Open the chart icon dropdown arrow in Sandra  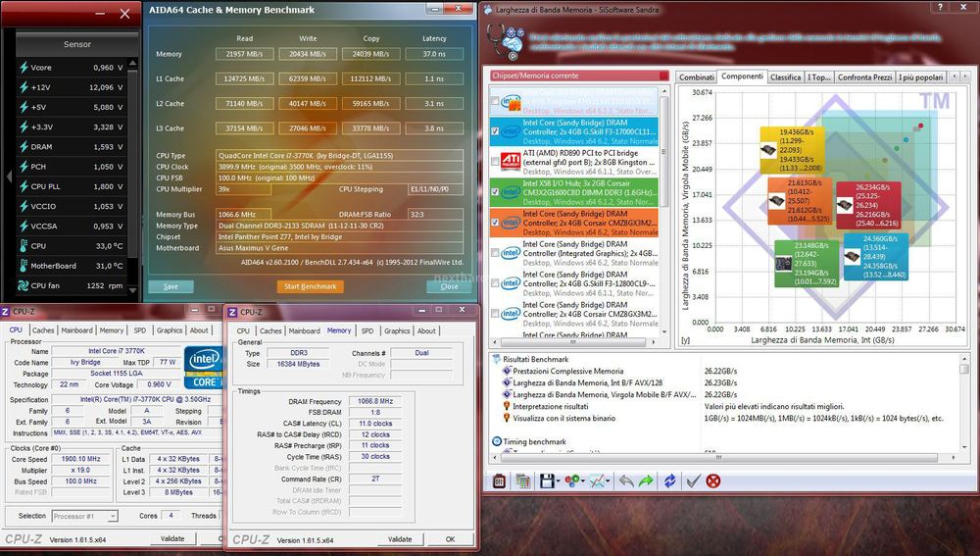[x=607, y=480]
